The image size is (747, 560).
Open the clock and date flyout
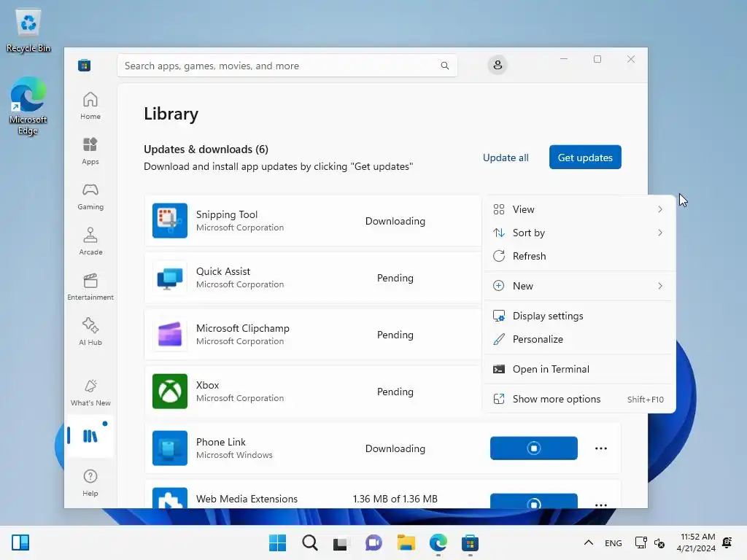click(696, 542)
